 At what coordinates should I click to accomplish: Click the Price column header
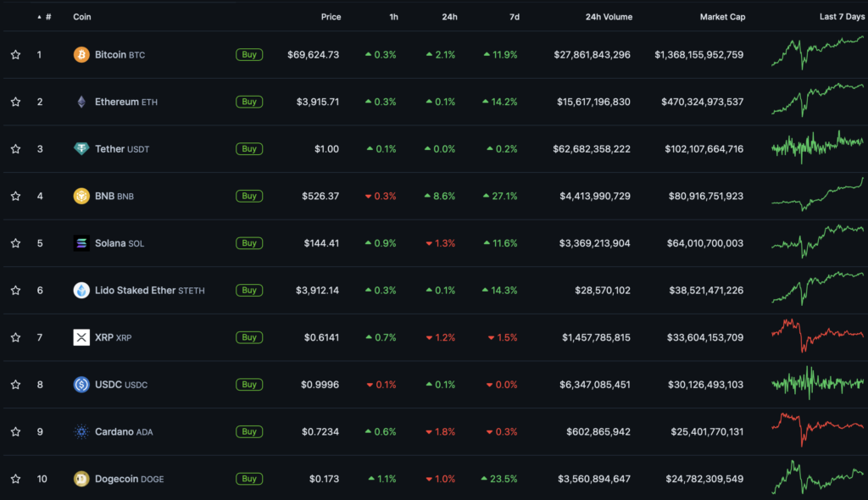pos(331,17)
